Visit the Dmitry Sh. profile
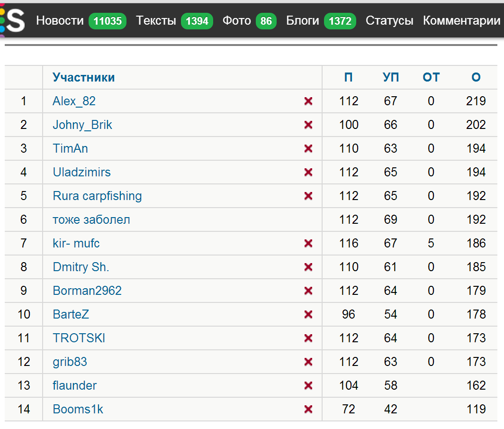This screenshot has height=429, width=504. (81, 267)
